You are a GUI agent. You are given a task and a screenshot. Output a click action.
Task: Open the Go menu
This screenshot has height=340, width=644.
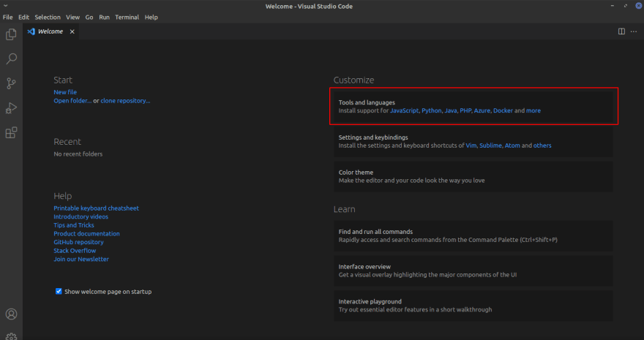89,18
